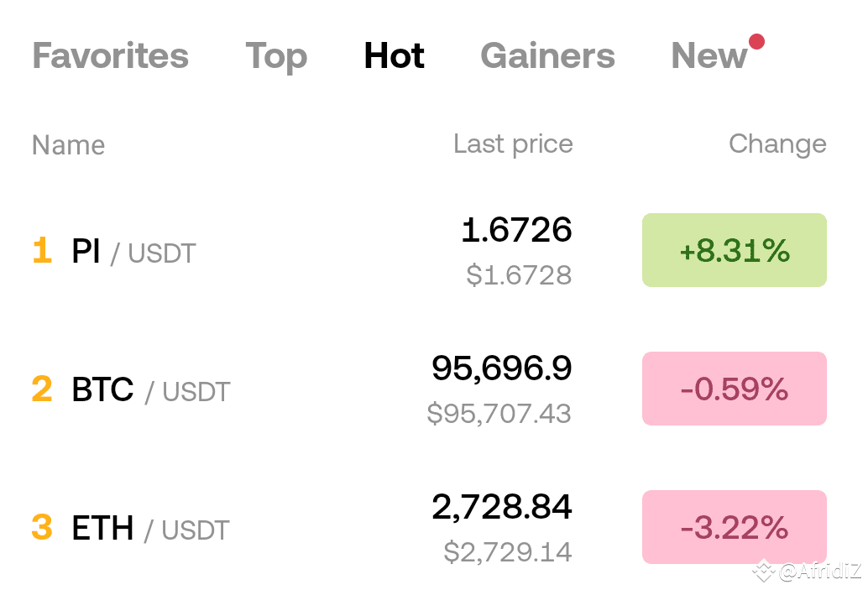Open the ETH / USDT pair row
The image size is (868, 590).
pyautogui.click(x=429, y=527)
